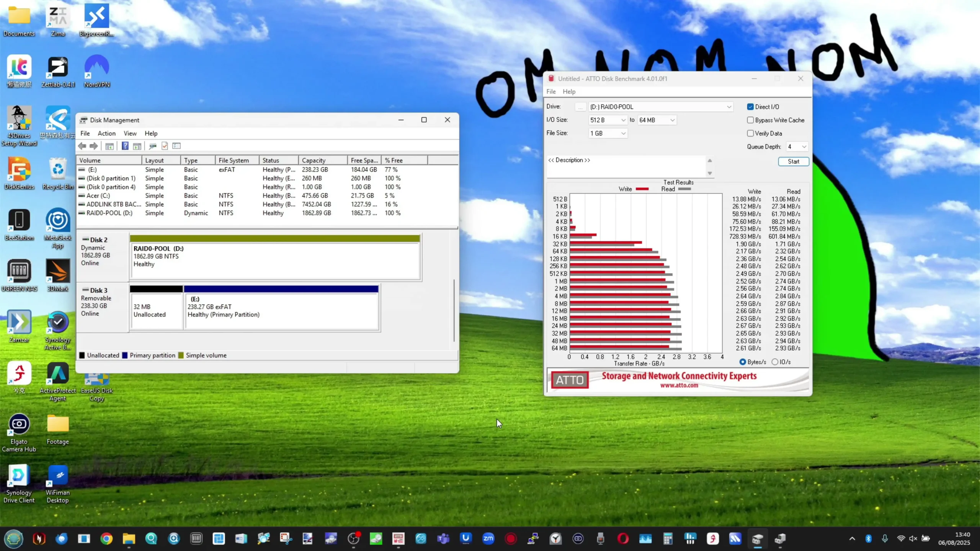Open the Zettlab-0.4.1 desktop shortcut
The width and height of the screenshot is (980, 551).
58,71
